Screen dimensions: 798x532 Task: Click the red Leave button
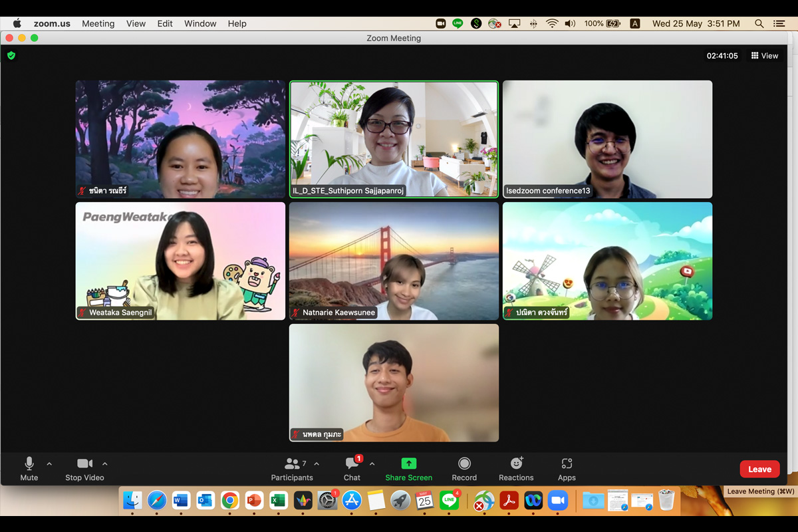[x=759, y=469]
